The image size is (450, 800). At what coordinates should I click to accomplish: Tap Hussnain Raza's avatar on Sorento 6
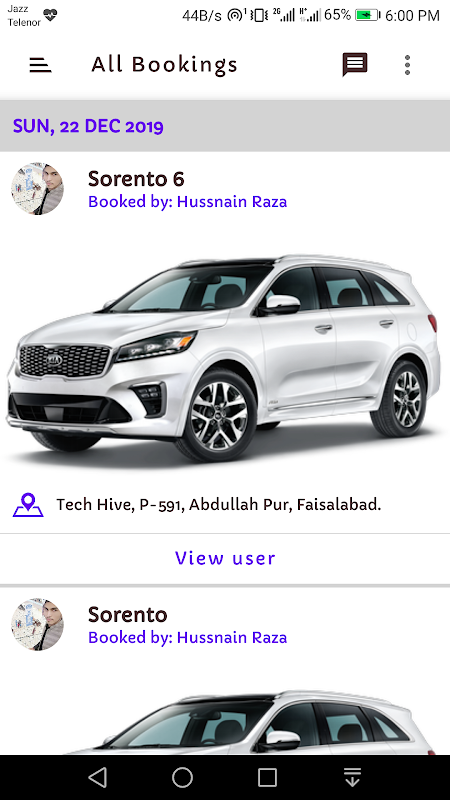[37, 189]
